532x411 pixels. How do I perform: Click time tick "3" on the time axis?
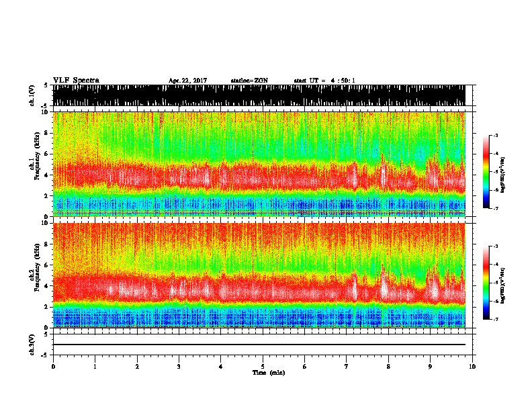(179, 367)
